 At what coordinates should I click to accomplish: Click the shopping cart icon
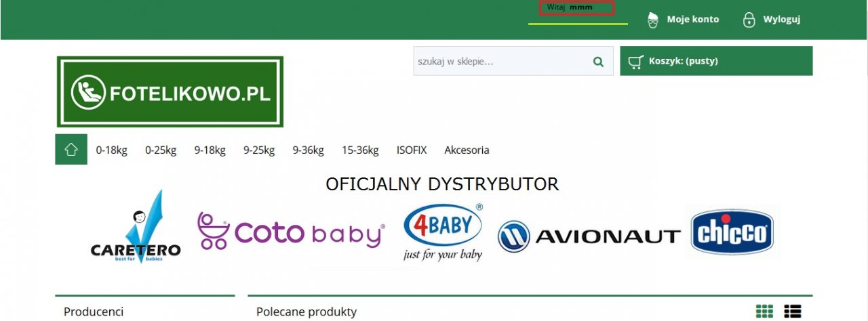[x=635, y=62]
